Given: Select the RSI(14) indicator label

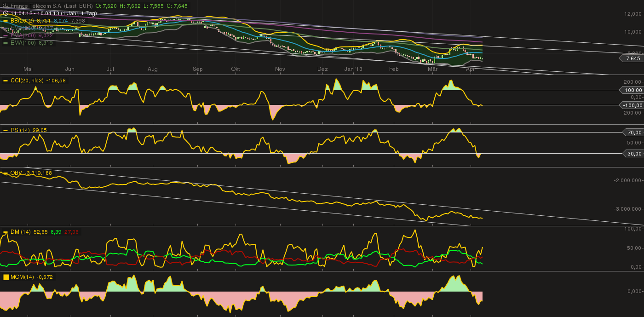Looking at the screenshot, I should tap(20, 130).
